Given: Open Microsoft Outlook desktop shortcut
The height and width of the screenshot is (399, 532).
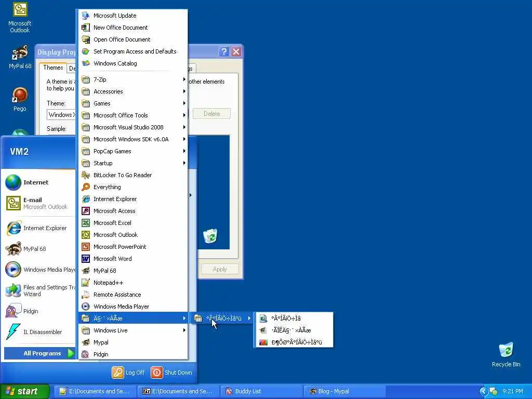Looking at the screenshot, I should (20, 18).
